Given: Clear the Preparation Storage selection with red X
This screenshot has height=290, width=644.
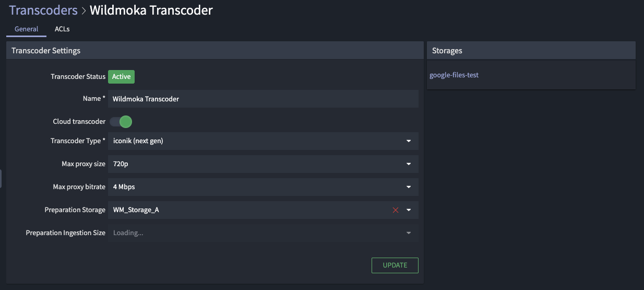Looking at the screenshot, I should (x=396, y=210).
